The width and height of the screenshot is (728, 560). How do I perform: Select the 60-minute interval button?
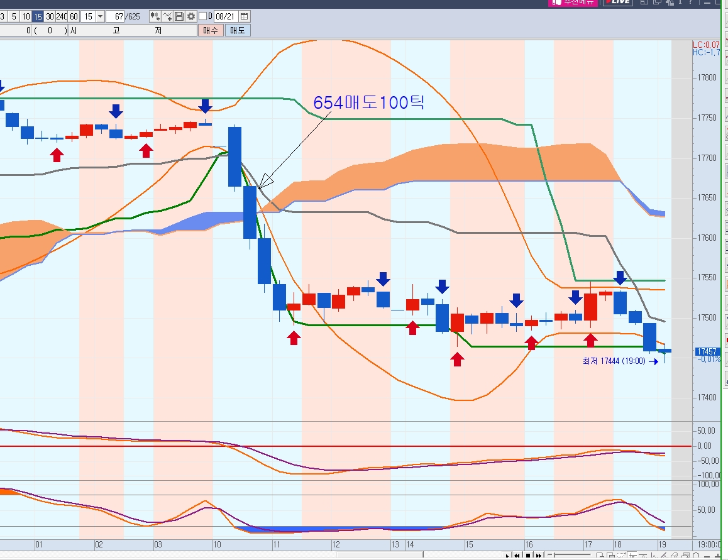click(74, 17)
